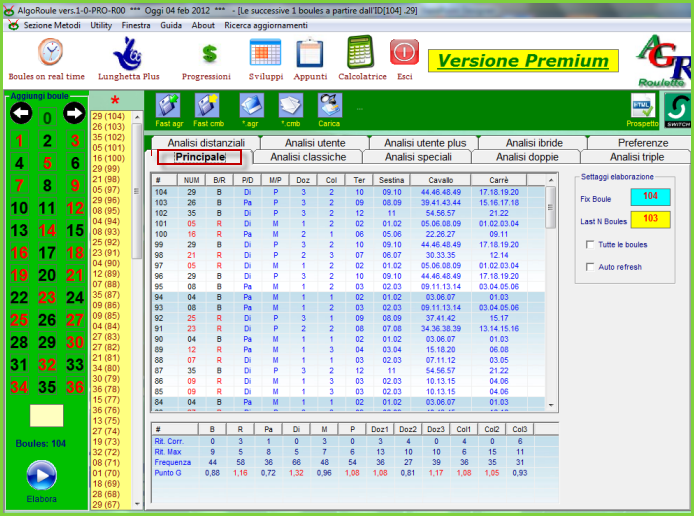This screenshot has height=516, width=694.
Task: Switch to the Preferenze tab
Action: pyautogui.click(x=643, y=143)
